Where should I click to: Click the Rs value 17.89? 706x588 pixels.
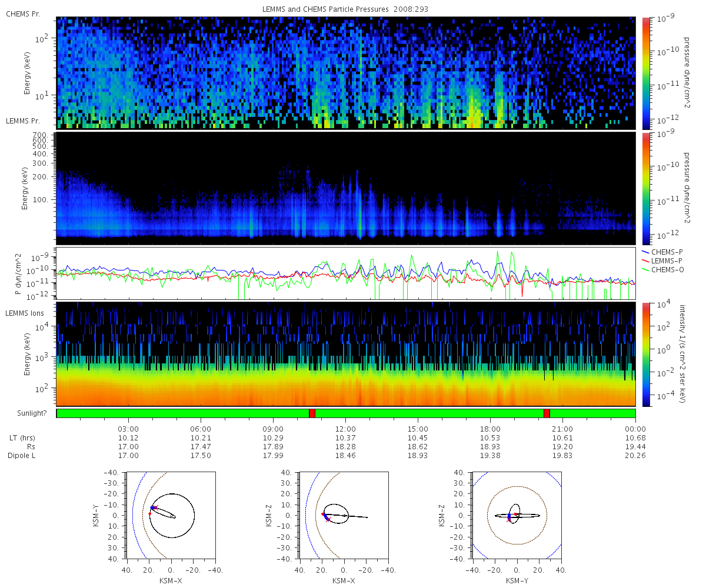coord(273,447)
